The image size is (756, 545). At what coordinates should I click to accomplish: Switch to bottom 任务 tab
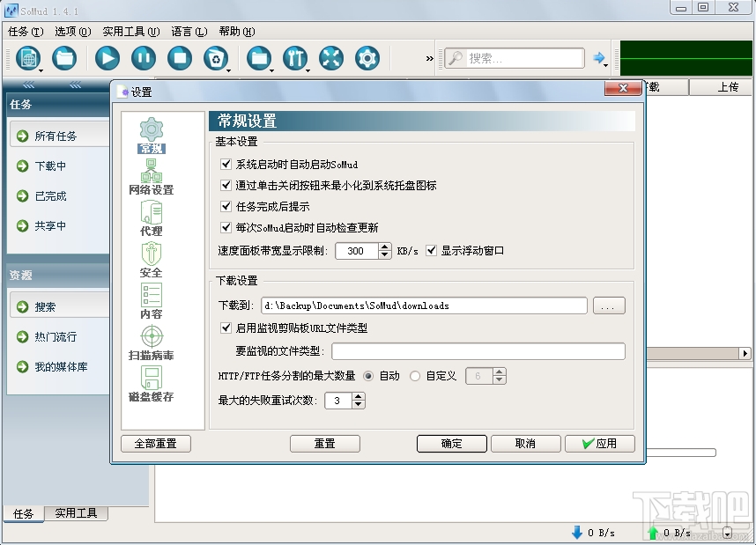(24, 513)
